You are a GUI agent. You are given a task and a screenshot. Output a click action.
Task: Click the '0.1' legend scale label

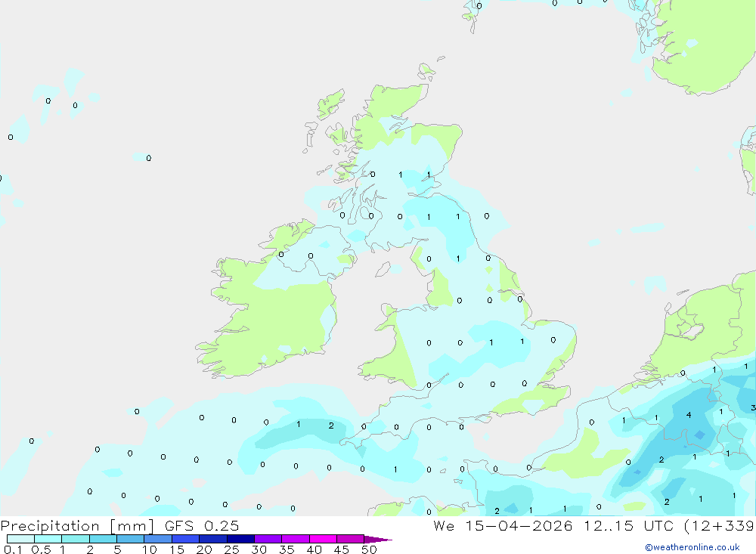click(13, 549)
